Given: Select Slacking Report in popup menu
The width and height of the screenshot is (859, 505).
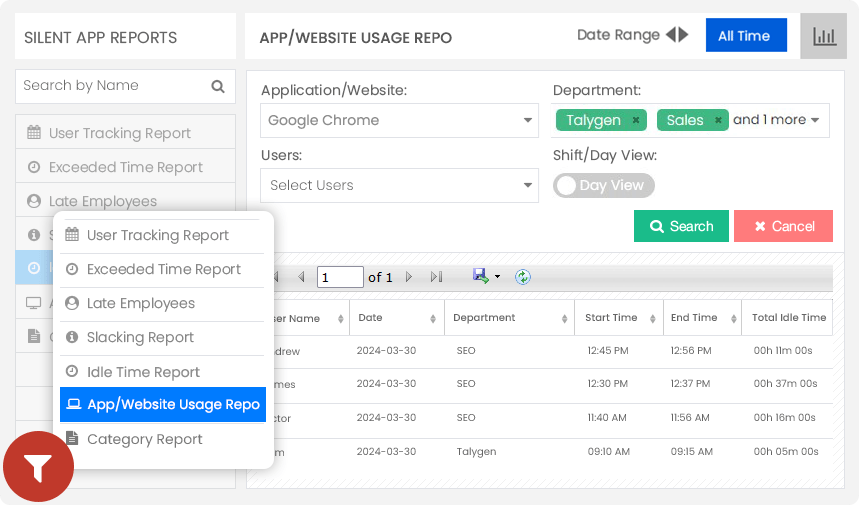Looking at the screenshot, I should coord(162,337).
